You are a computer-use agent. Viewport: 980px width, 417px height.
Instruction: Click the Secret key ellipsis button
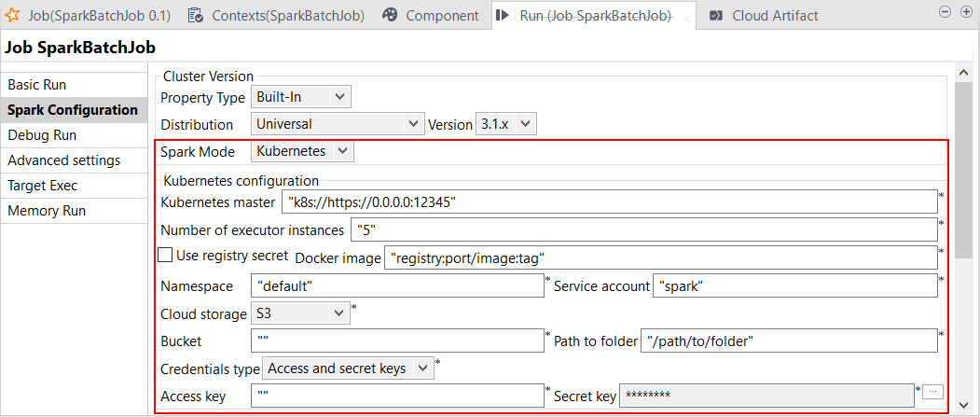click(x=934, y=394)
